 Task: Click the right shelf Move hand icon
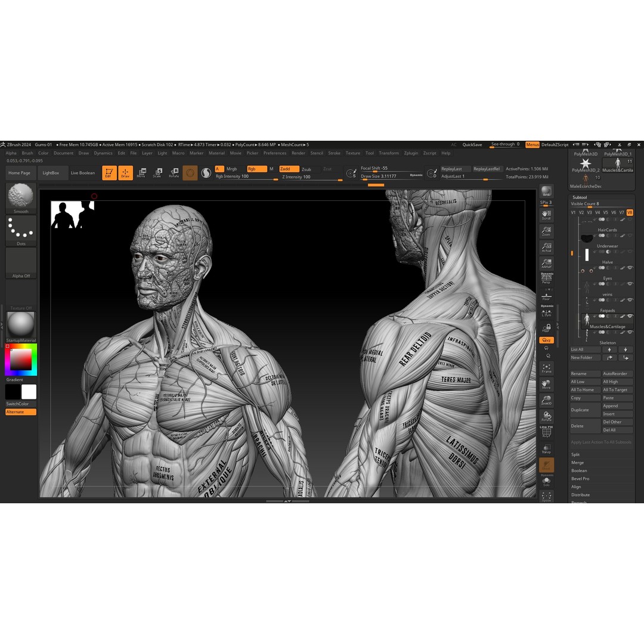(x=546, y=385)
